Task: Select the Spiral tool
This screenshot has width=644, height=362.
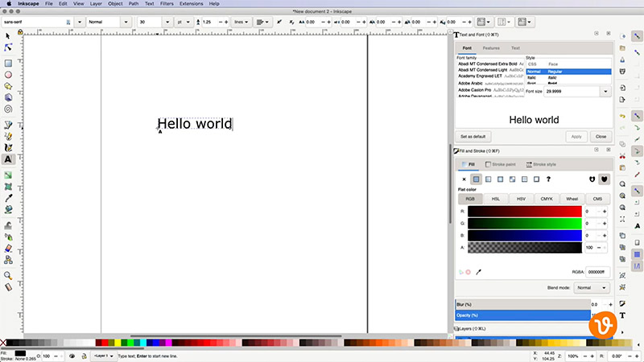Action: tap(8, 109)
